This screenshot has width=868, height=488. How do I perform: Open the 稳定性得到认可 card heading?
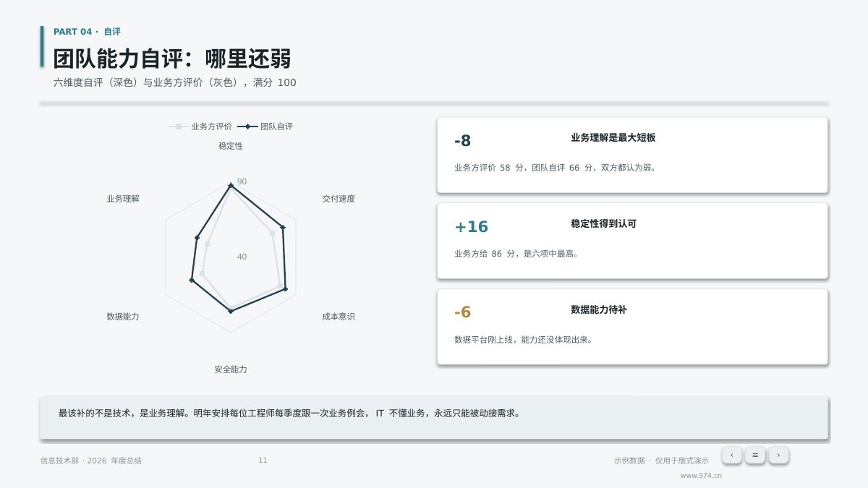click(x=604, y=223)
